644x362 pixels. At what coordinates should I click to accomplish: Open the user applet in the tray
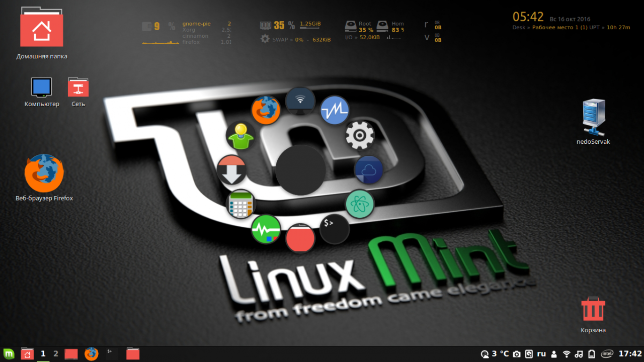(x=554, y=354)
